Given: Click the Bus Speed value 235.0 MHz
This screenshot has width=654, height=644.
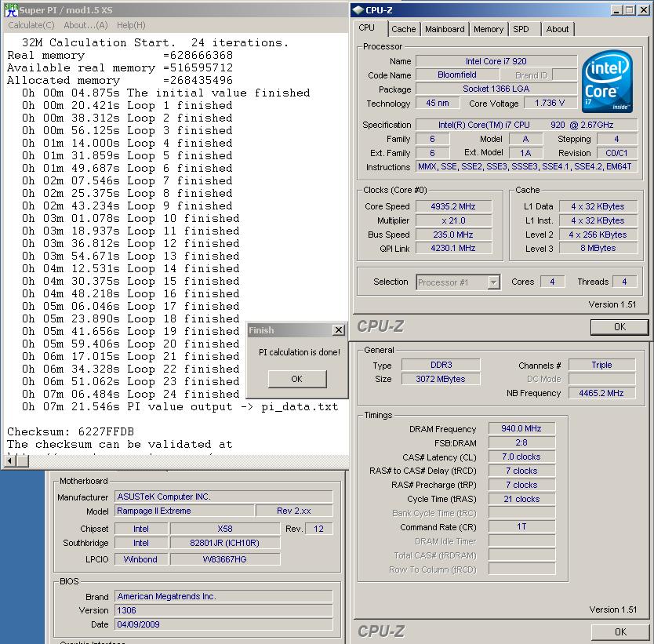Looking at the screenshot, I should (453, 235).
